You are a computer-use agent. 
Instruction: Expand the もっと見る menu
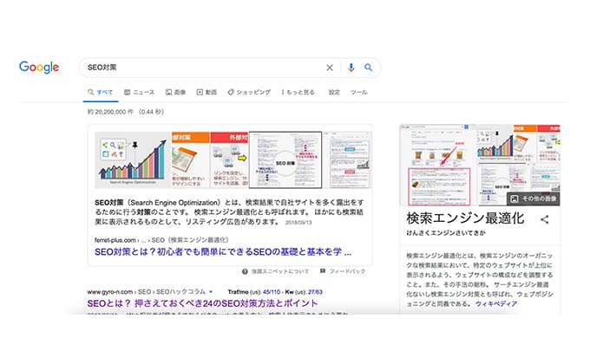(298, 93)
